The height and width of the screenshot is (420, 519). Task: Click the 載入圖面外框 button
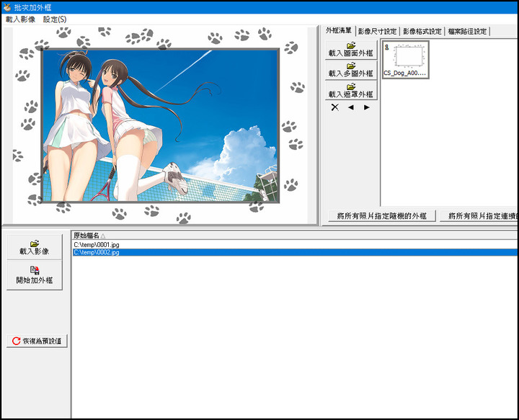point(351,50)
